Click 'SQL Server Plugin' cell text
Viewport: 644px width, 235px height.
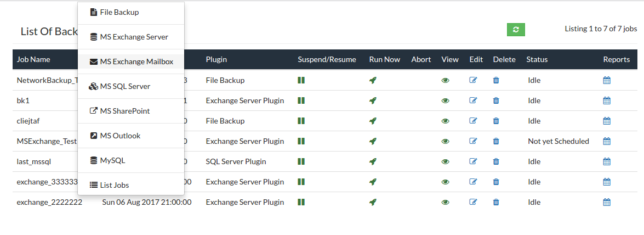(x=236, y=161)
